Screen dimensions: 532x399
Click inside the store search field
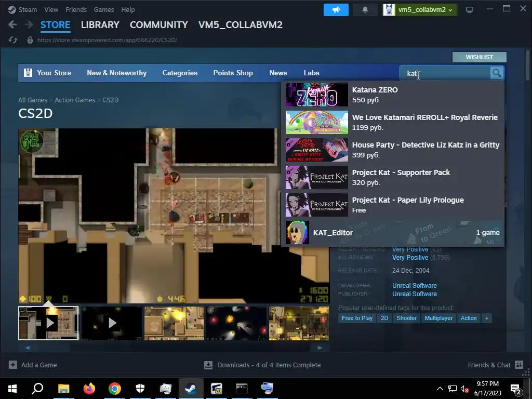tap(445, 73)
